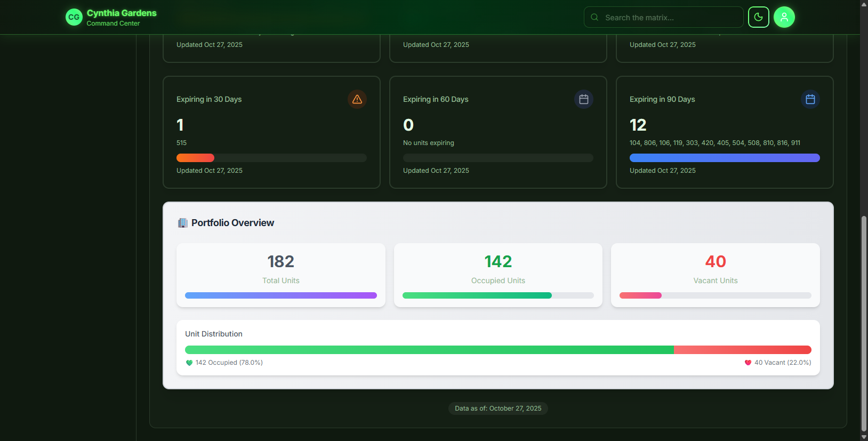Click the red heart beside Vacant legend
The height and width of the screenshot is (441, 868).
748,363
